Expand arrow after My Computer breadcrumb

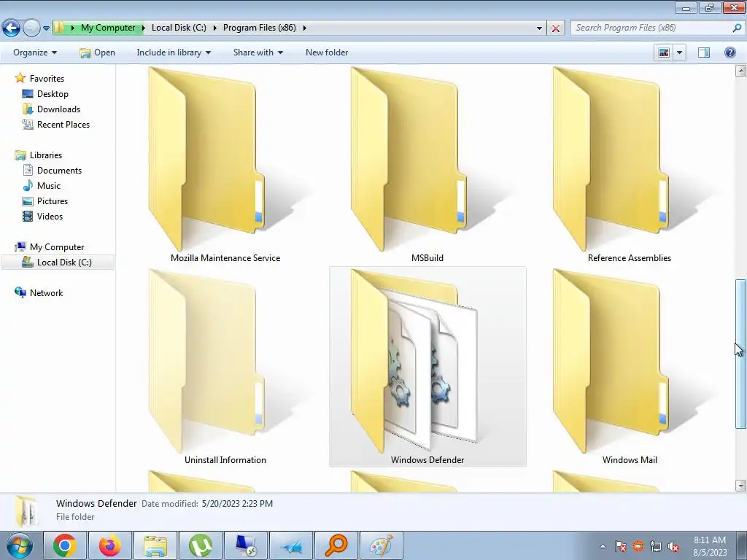[x=143, y=28]
